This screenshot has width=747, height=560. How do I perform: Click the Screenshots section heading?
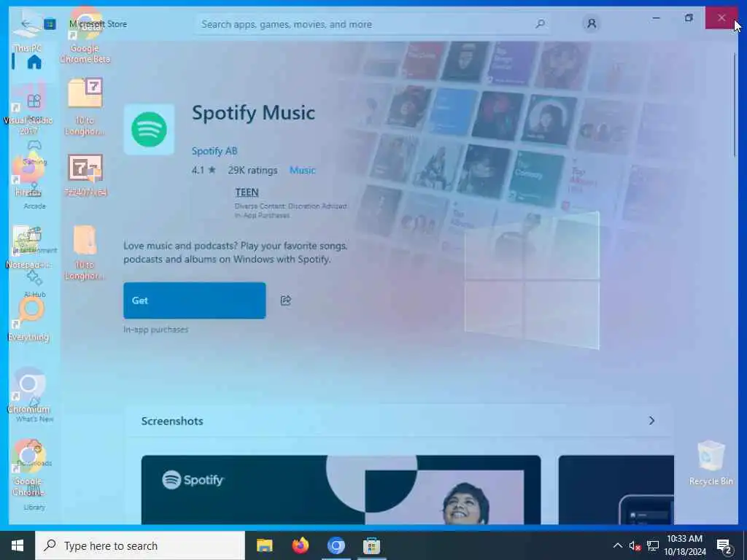(172, 421)
